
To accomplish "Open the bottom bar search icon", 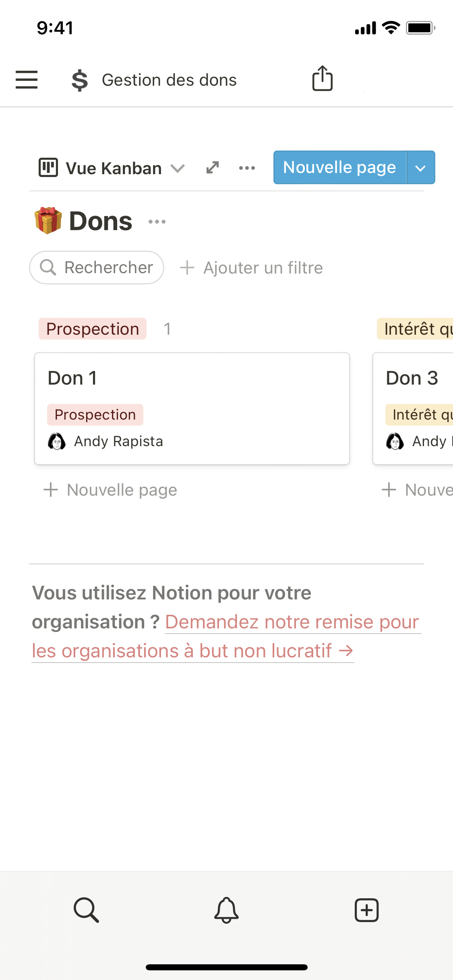I will 86,910.
